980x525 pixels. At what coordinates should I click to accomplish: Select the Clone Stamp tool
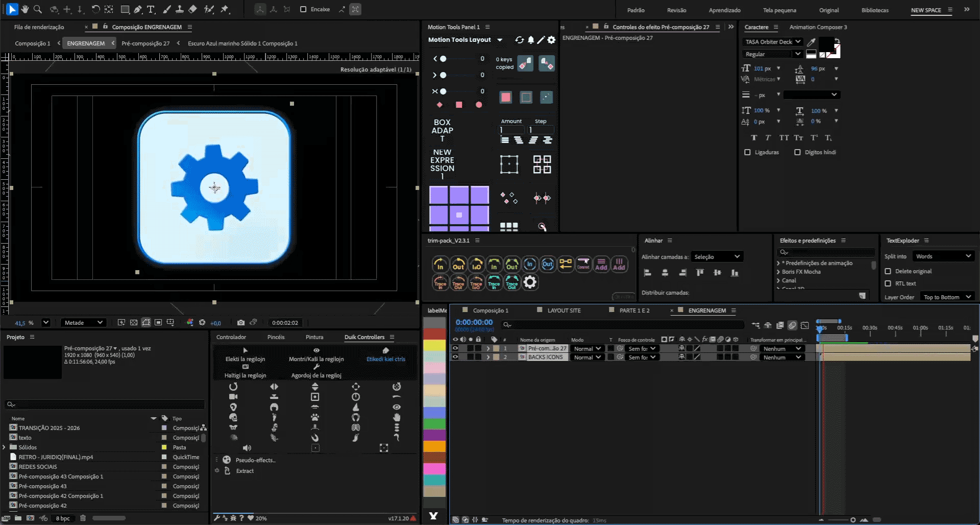point(180,9)
